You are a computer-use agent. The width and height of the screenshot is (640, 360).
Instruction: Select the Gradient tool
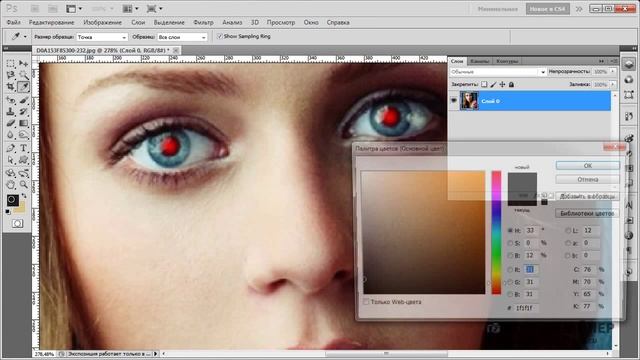point(24,123)
